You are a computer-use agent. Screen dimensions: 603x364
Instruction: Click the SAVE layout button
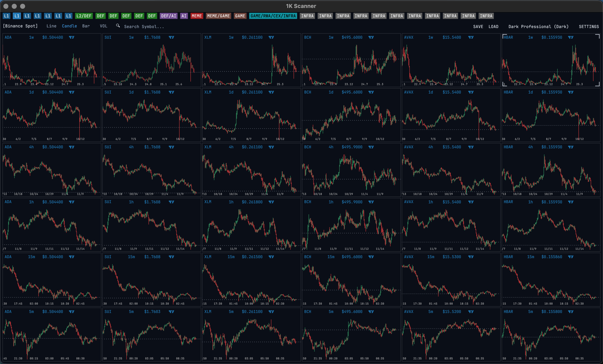tap(478, 26)
